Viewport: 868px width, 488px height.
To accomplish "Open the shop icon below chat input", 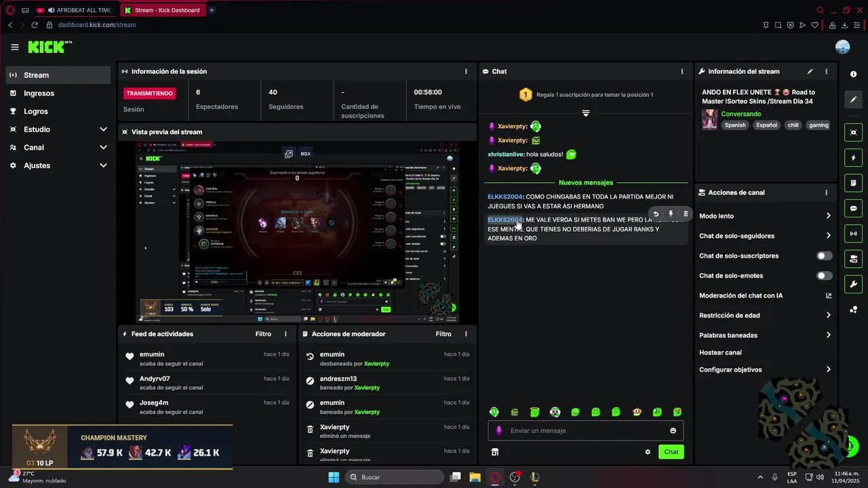I will click(x=495, y=452).
